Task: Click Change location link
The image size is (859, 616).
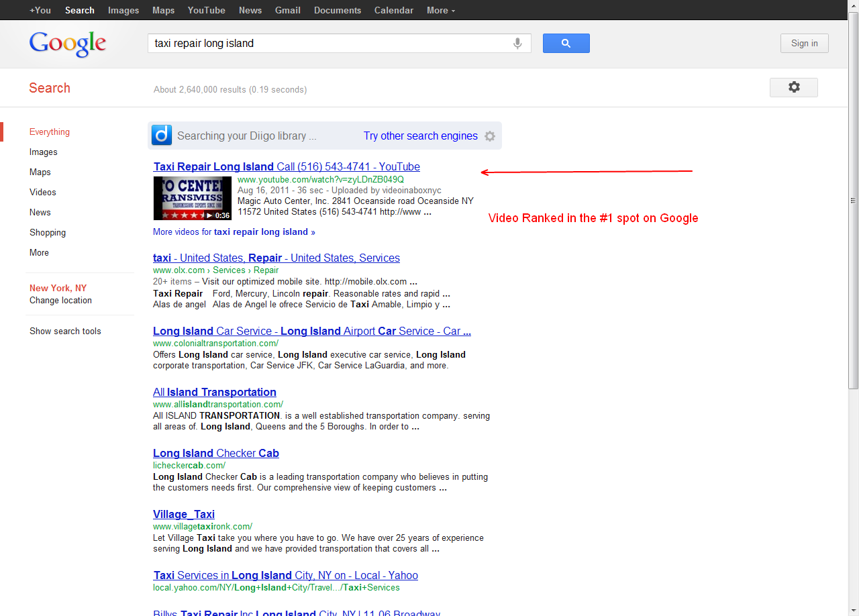Action: [60, 301]
